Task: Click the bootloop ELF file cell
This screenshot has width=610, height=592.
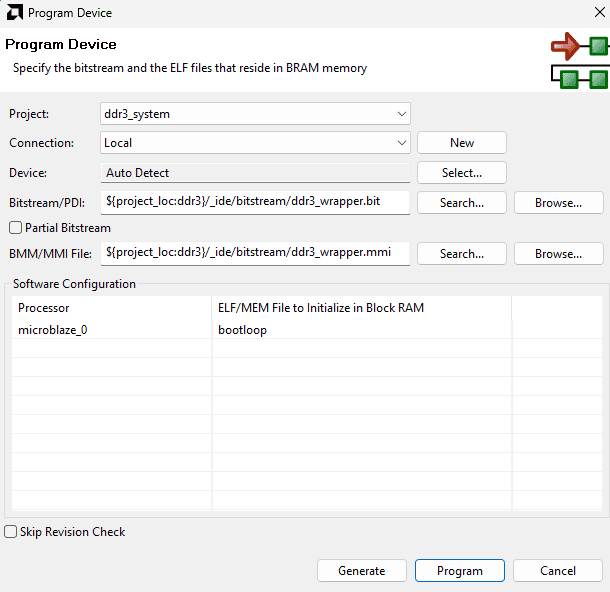Action: (x=243, y=330)
